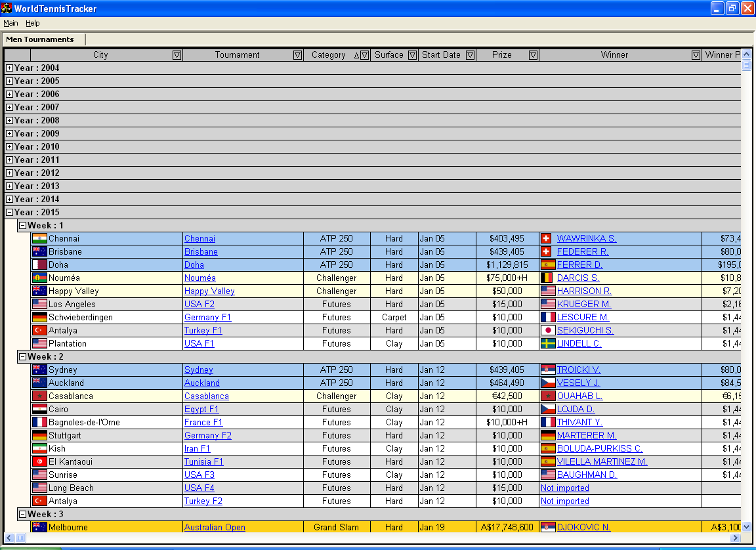756x550 pixels.
Task: Click Swiss flag next to FEDERER R.
Action: point(546,251)
